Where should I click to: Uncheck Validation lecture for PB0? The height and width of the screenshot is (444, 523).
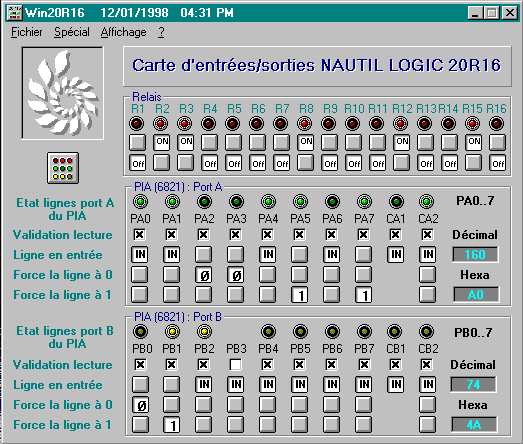(140, 365)
